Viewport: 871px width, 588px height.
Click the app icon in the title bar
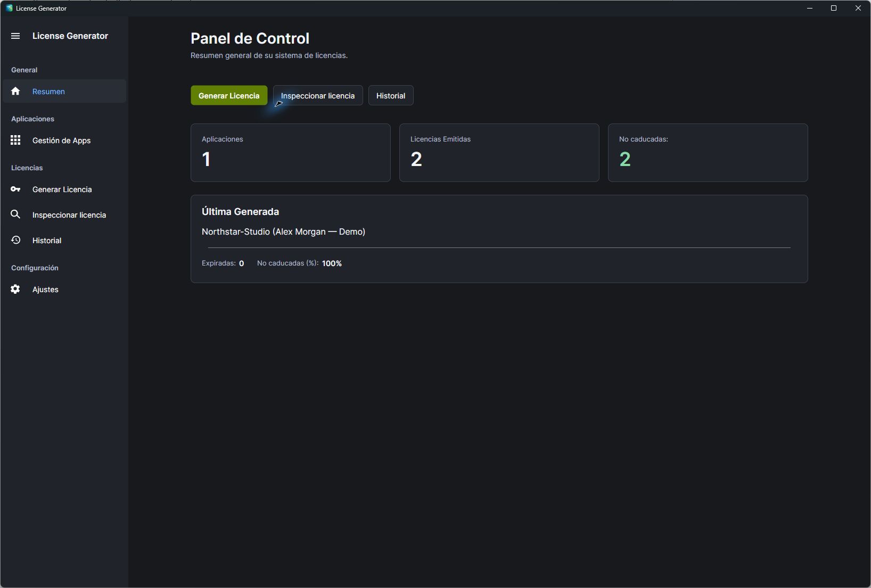[9, 8]
